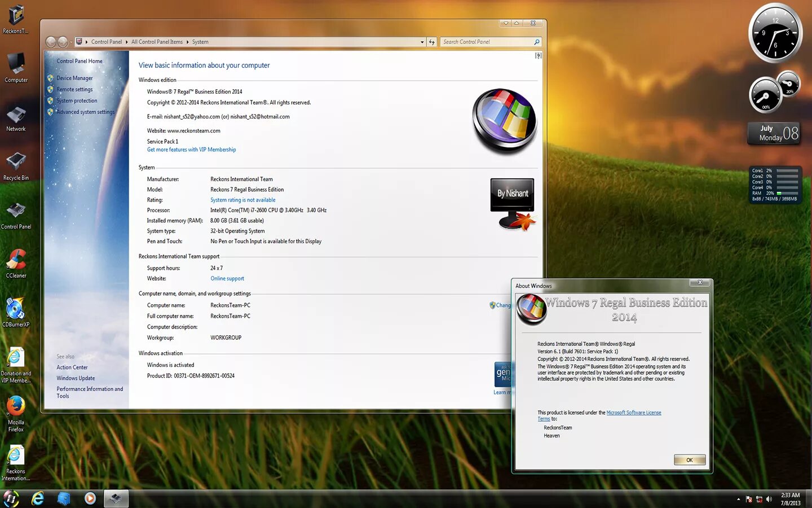Open the Action Center link
Screen dimensions: 812x508
click(x=72, y=367)
